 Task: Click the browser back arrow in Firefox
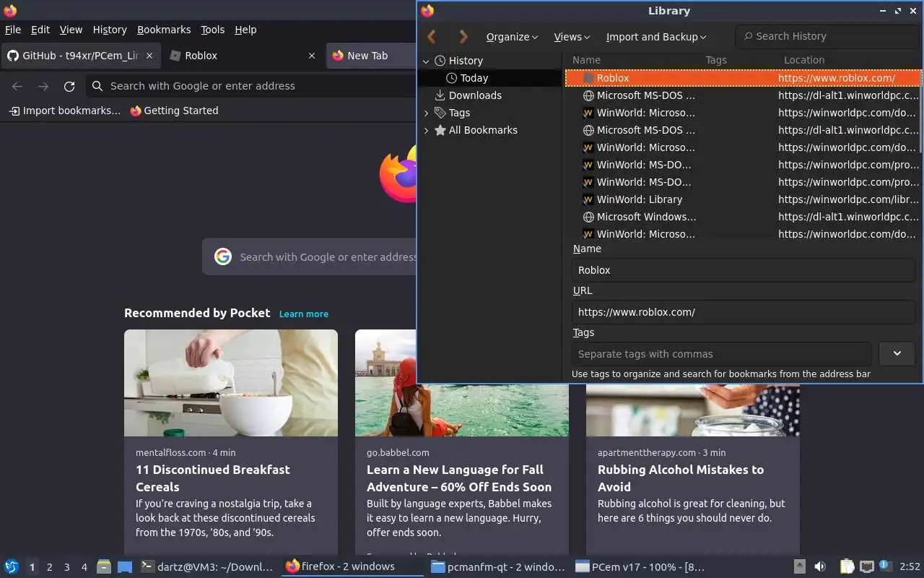[17, 86]
